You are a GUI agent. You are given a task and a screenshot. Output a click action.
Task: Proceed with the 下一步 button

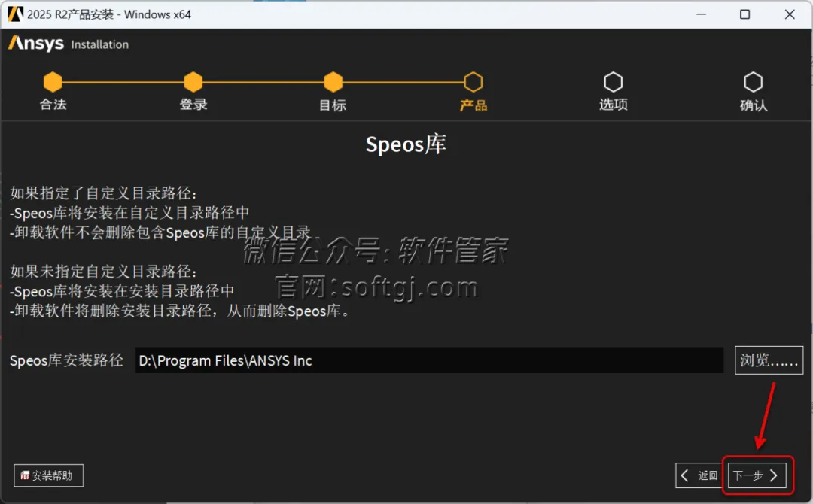[757, 475]
